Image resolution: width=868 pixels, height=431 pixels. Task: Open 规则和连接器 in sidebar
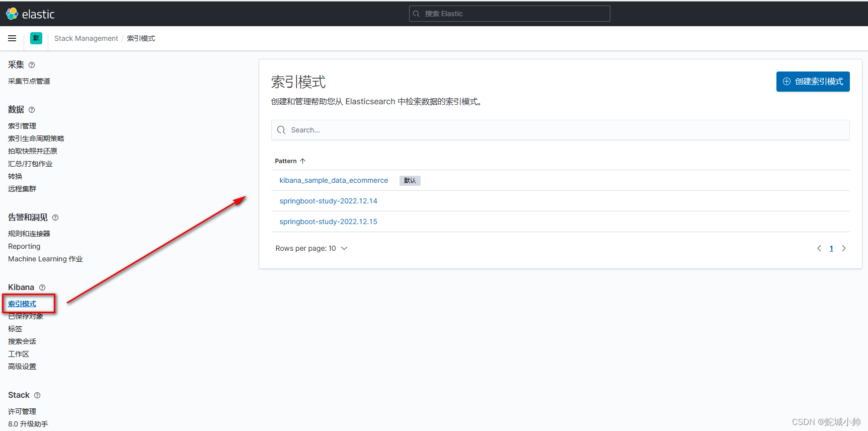(29, 234)
